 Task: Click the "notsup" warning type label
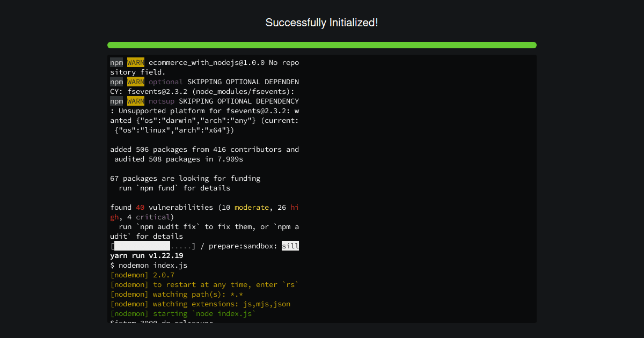click(x=162, y=101)
